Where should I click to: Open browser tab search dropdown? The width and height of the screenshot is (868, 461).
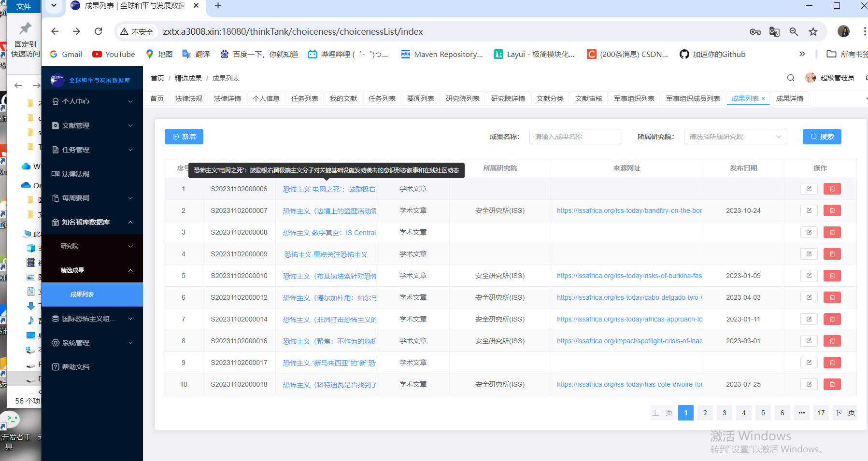54,6
